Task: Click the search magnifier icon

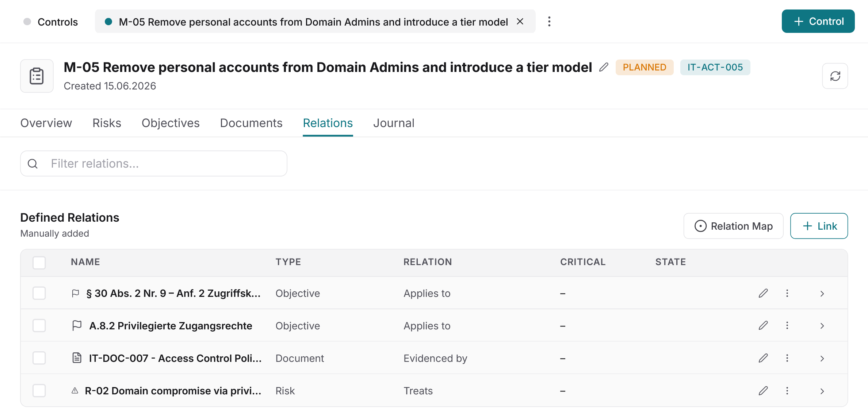Action: tap(33, 164)
